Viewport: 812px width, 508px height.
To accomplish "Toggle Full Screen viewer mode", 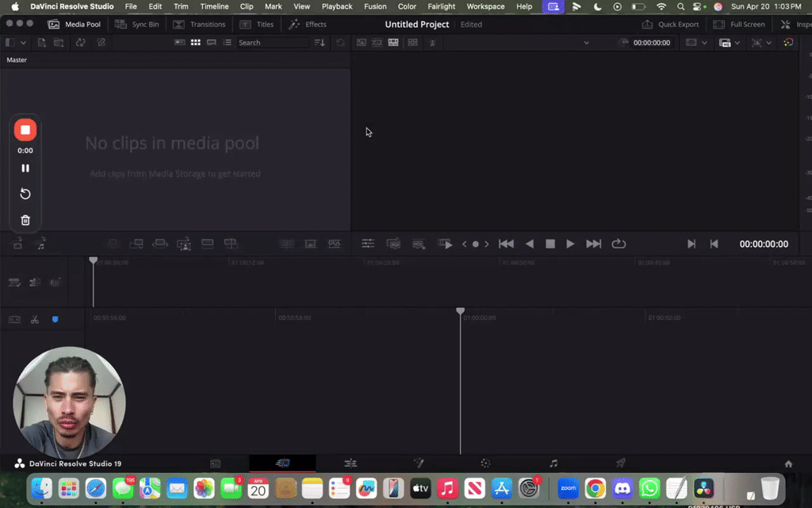I will point(738,24).
